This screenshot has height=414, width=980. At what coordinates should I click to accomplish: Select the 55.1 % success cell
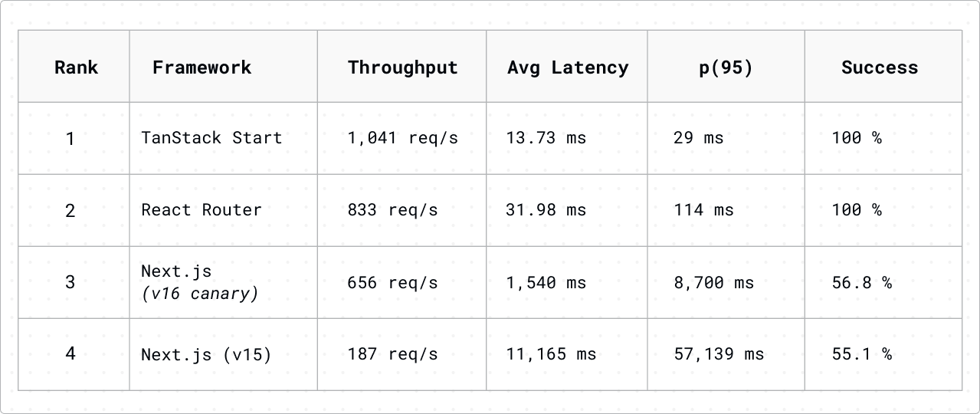[861, 354]
